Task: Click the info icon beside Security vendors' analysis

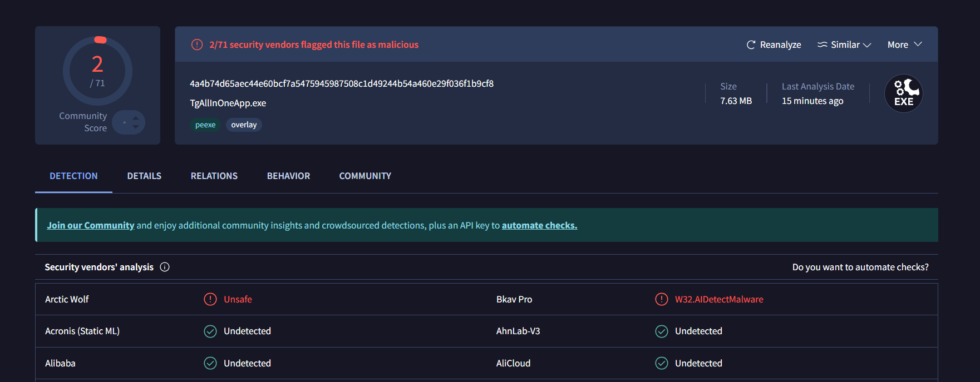Action: pyautogui.click(x=165, y=267)
